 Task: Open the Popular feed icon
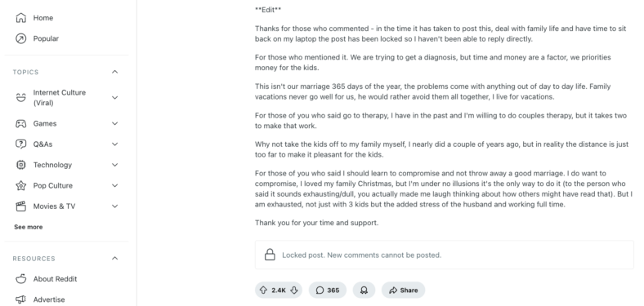point(20,38)
